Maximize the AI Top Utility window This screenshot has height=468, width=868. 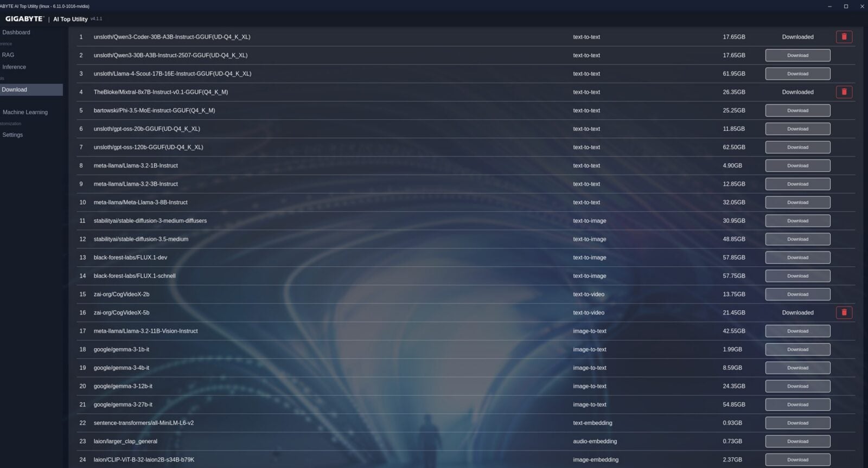coord(846,7)
